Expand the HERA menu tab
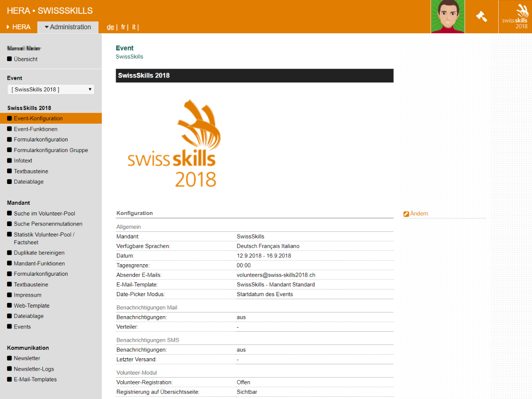 [x=19, y=27]
